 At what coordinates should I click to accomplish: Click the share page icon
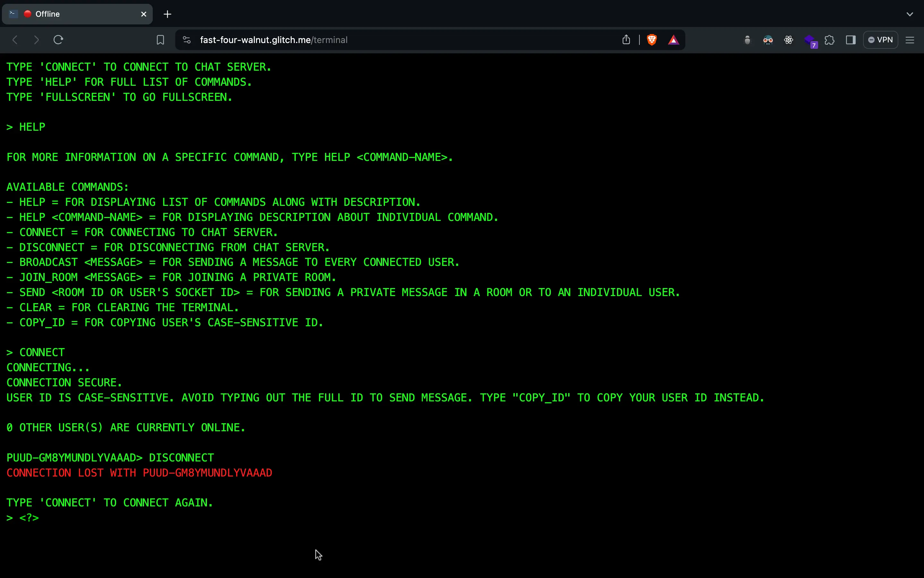tap(626, 39)
